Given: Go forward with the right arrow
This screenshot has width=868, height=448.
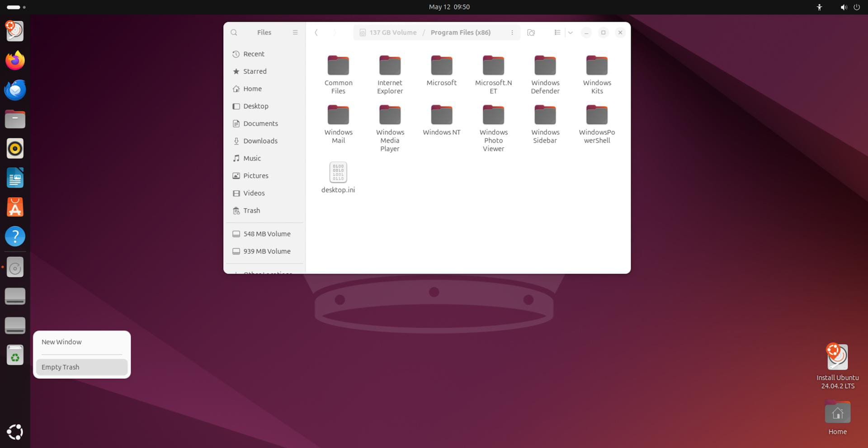Looking at the screenshot, I should pyautogui.click(x=335, y=33).
